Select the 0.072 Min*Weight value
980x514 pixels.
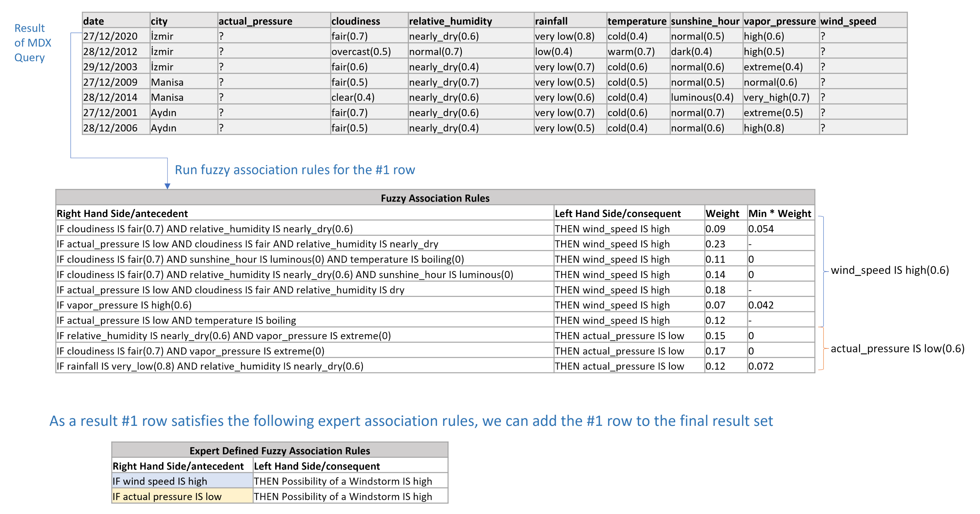coord(761,366)
